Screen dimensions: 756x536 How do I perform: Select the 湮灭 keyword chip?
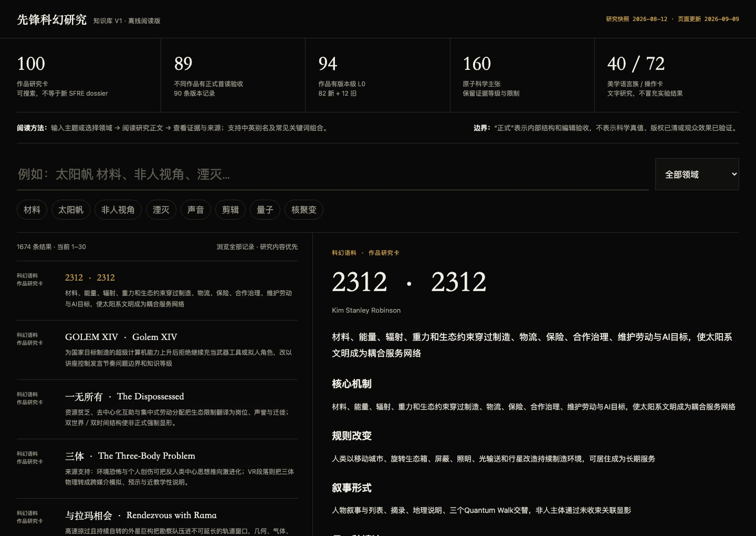[x=161, y=210]
